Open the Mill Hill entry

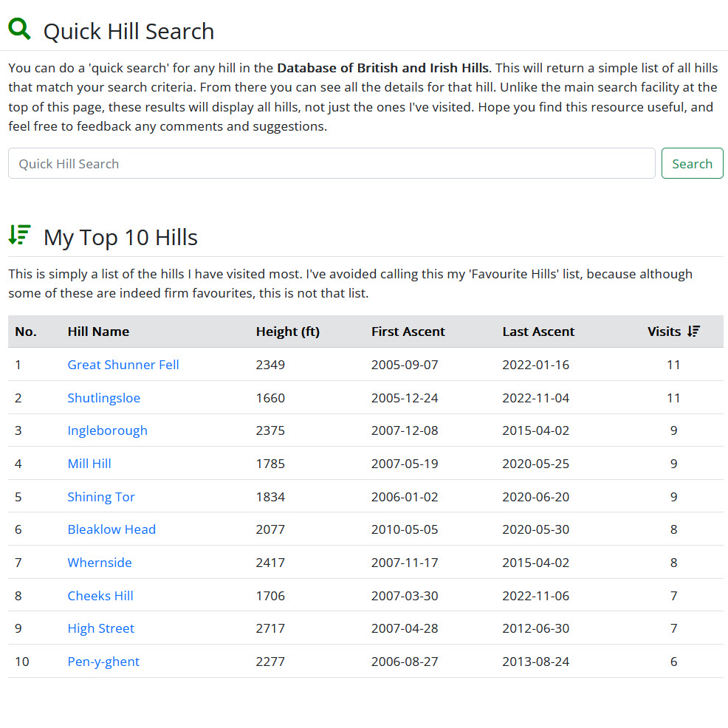coord(89,464)
